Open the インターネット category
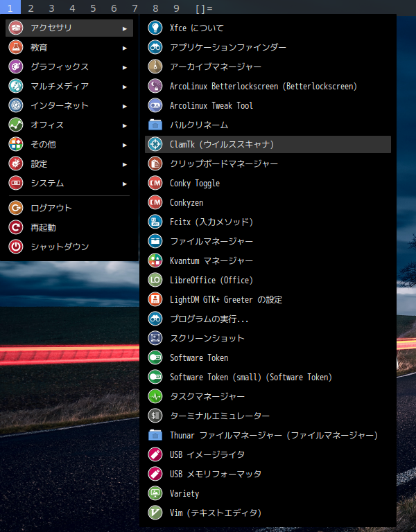 click(x=69, y=105)
